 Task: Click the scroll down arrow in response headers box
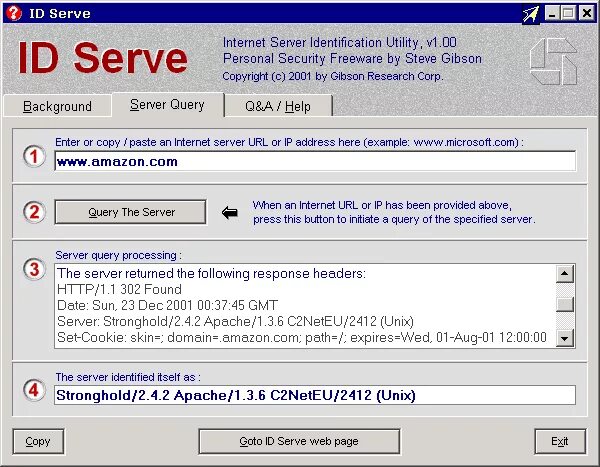(565, 338)
